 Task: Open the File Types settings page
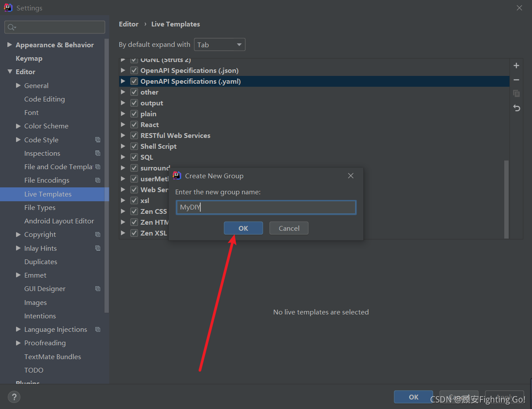[40, 207]
